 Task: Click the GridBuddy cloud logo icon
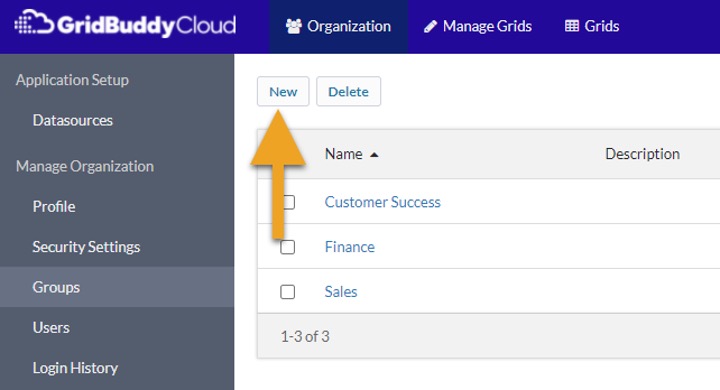pos(34,23)
